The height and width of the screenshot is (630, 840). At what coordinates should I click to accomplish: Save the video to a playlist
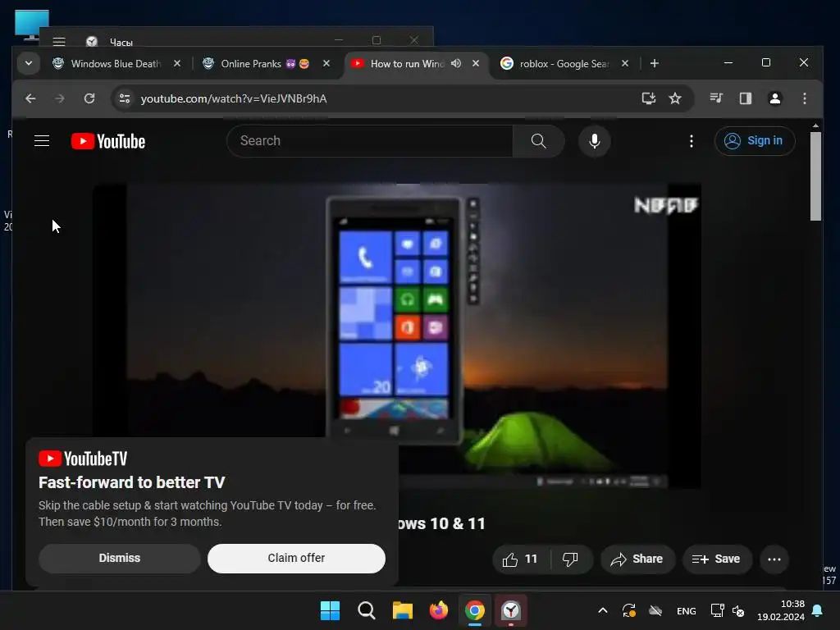716,559
